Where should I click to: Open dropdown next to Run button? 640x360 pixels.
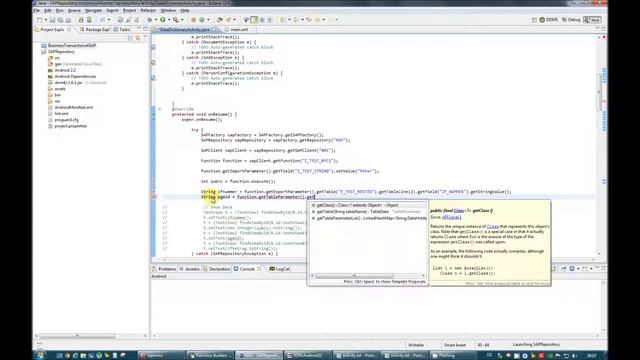point(168,20)
